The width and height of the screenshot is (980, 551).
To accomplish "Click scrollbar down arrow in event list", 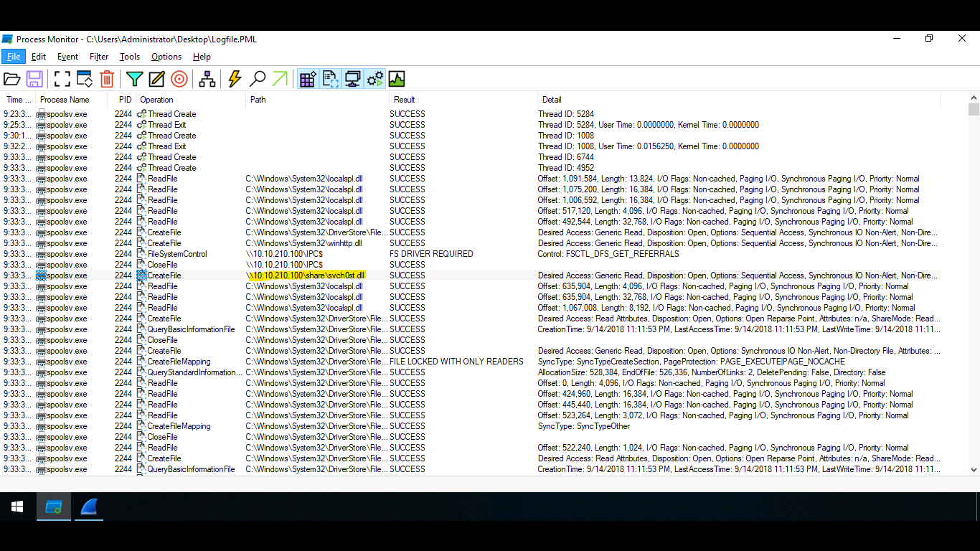I will pyautogui.click(x=974, y=469).
